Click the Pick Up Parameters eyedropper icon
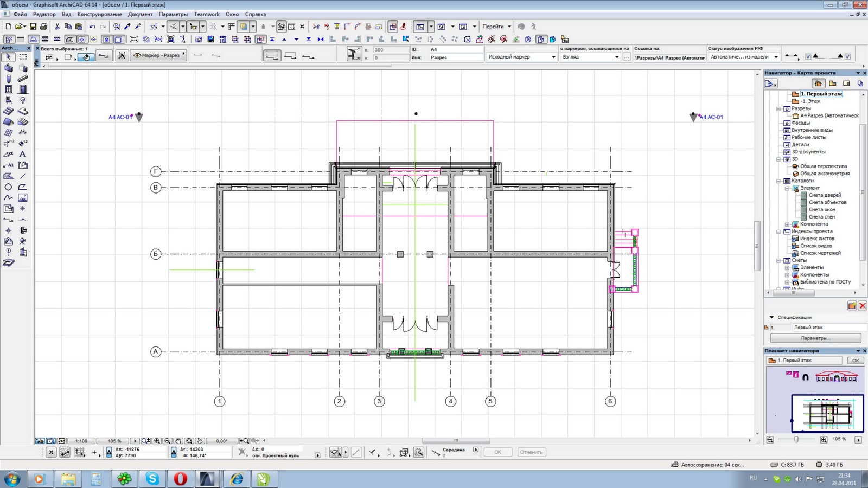The image size is (868, 488). coord(127,26)
